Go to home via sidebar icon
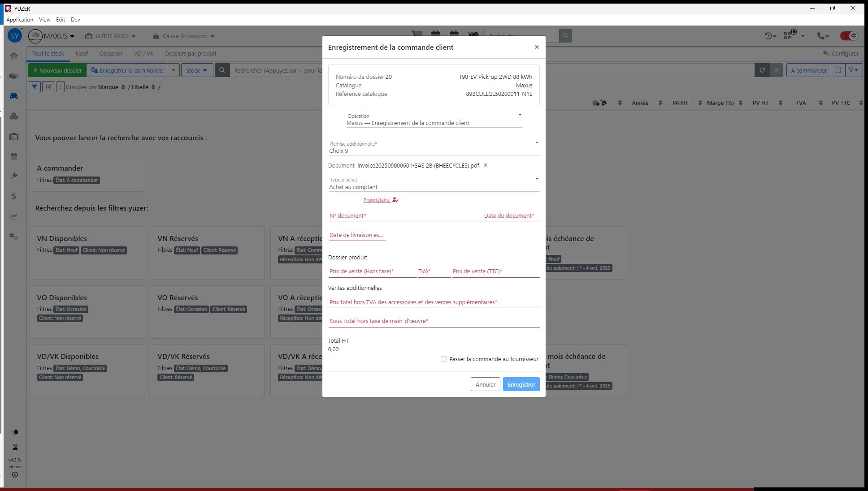868x491 pixels. point(14,56)
